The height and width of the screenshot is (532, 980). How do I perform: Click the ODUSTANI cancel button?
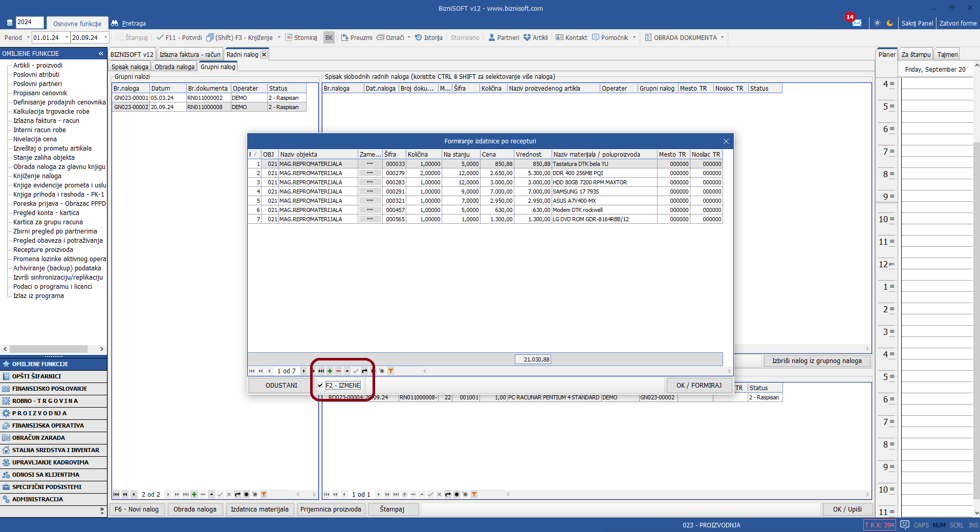coord(281,386)
